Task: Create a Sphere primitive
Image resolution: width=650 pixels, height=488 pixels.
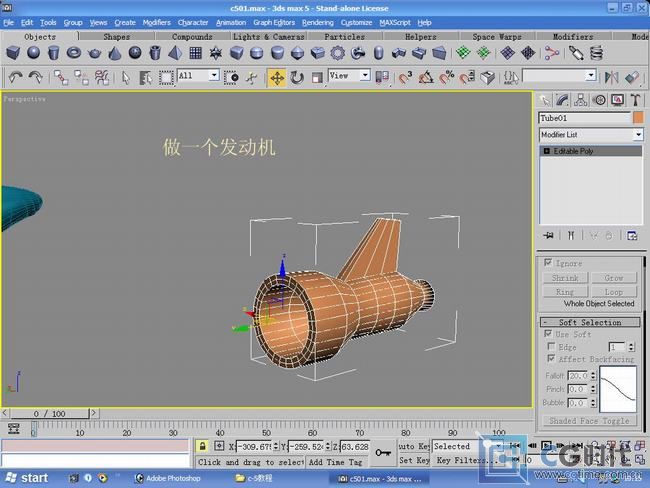Action: point(33,53)
